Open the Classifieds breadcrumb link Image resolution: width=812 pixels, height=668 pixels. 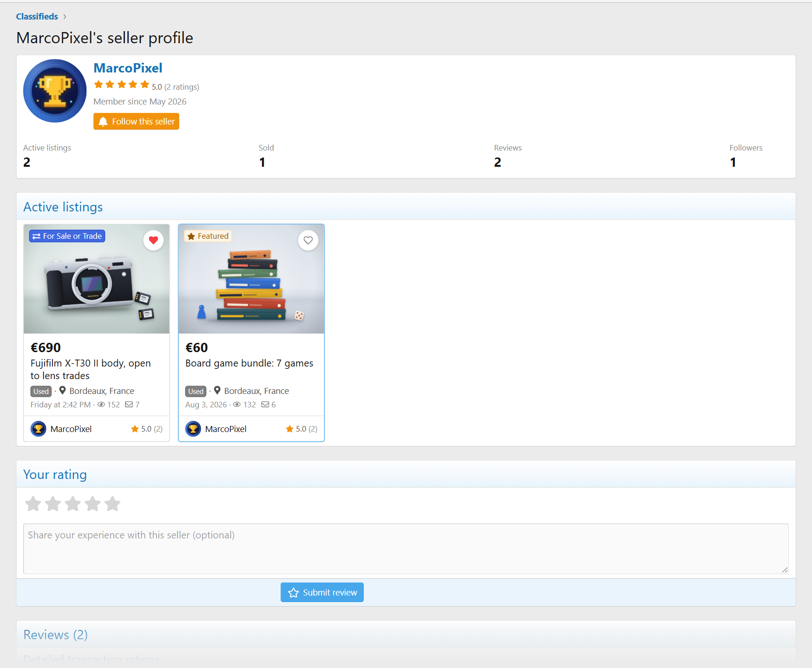(x=37, y=16)
